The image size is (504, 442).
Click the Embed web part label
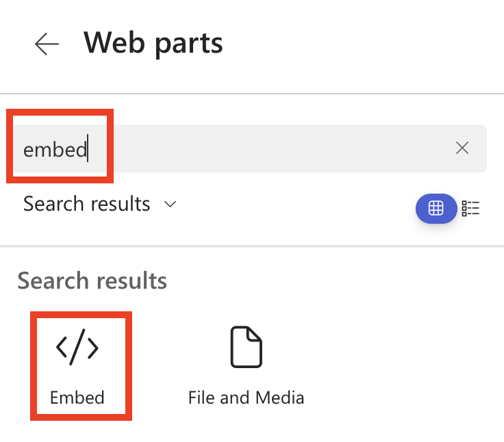tap(77, 397)
